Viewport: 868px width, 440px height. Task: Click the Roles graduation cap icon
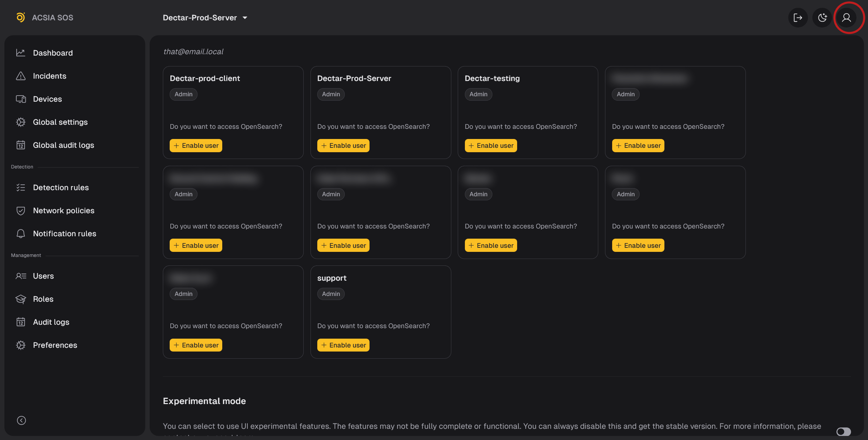coord(21,299)
